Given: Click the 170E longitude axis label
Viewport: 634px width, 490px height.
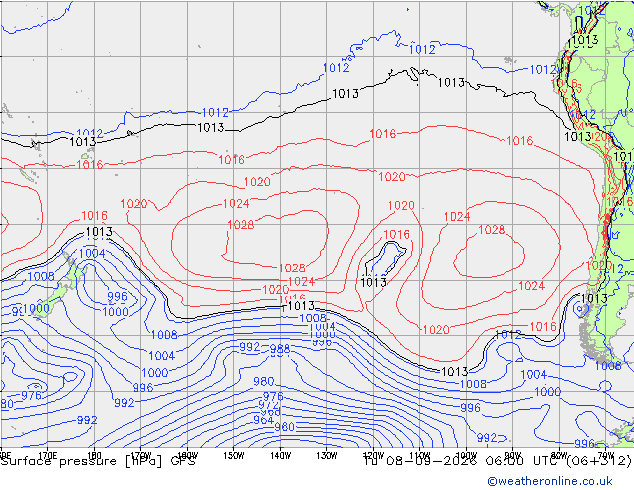Looking at the screenshot, I should tap(48, 456).
